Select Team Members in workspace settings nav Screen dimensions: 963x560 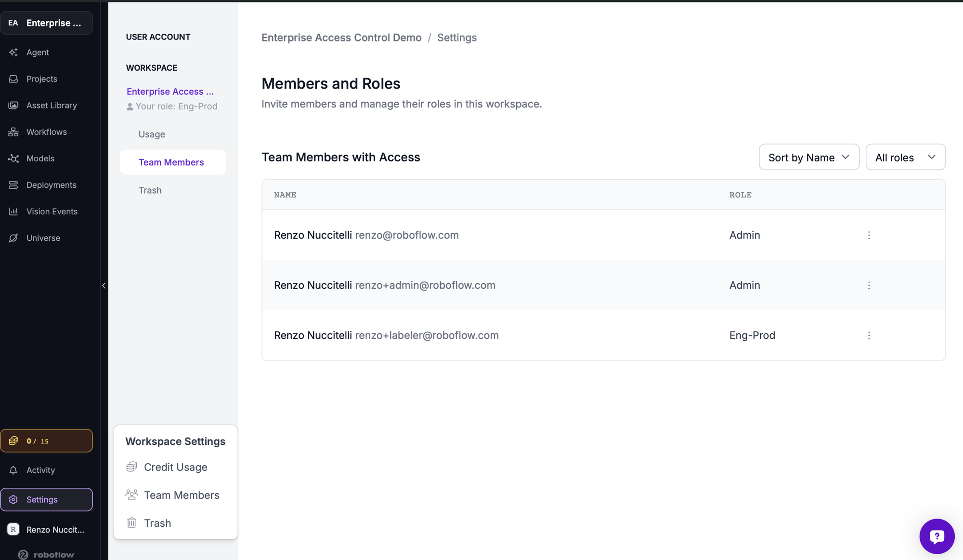pos(173,162)
